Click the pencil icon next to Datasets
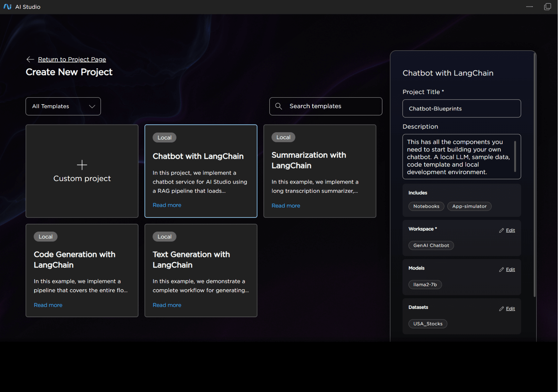 coord(502,308)
